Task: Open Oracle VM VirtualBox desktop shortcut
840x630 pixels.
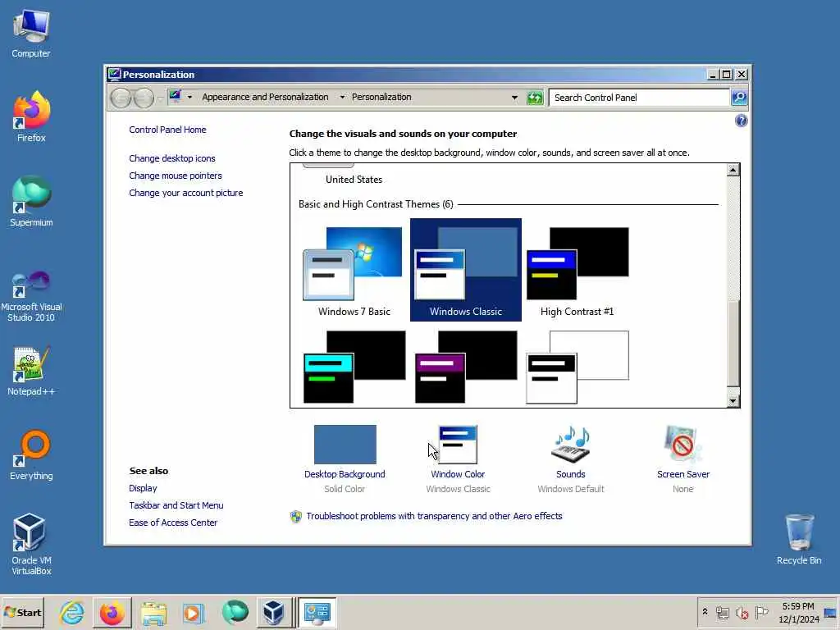Action: (31, 544)
